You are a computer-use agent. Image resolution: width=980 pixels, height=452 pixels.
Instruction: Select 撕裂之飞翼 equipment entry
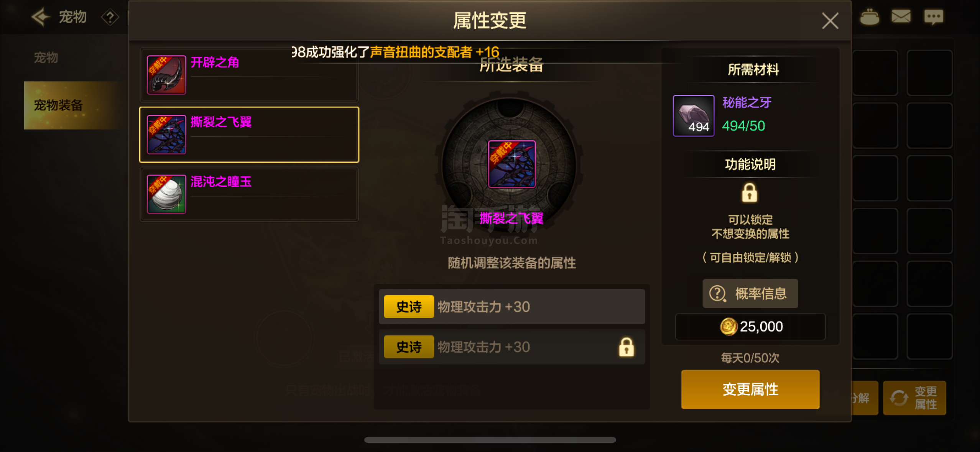(249, 135)
